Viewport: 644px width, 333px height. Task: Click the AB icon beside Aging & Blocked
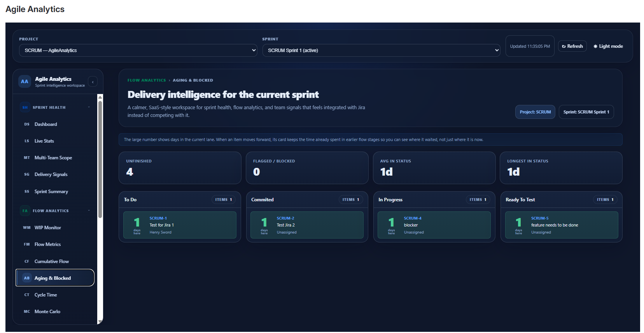(27, 278)
